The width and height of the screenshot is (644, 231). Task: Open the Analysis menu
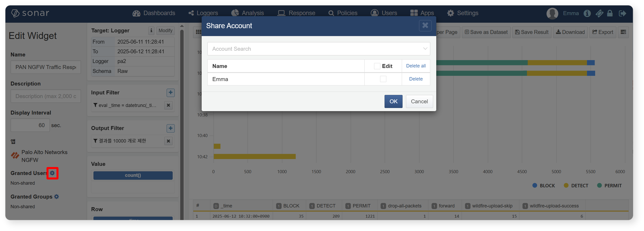[247, 13]
